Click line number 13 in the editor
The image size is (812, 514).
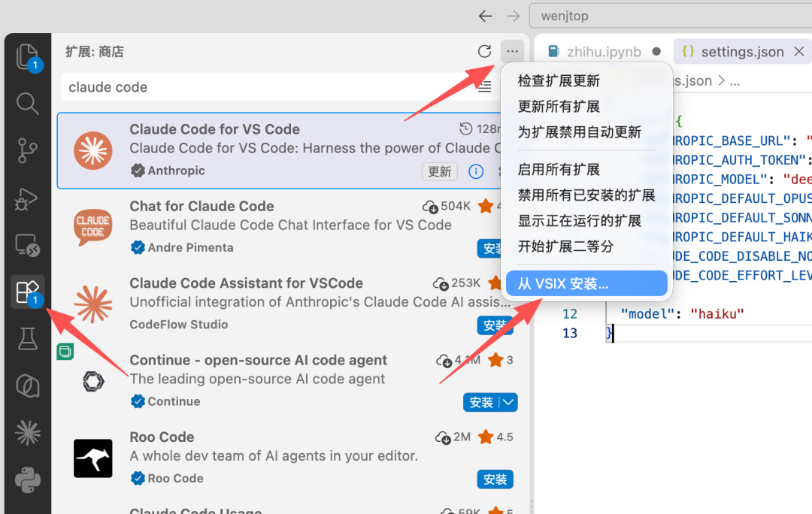point(570,333)
